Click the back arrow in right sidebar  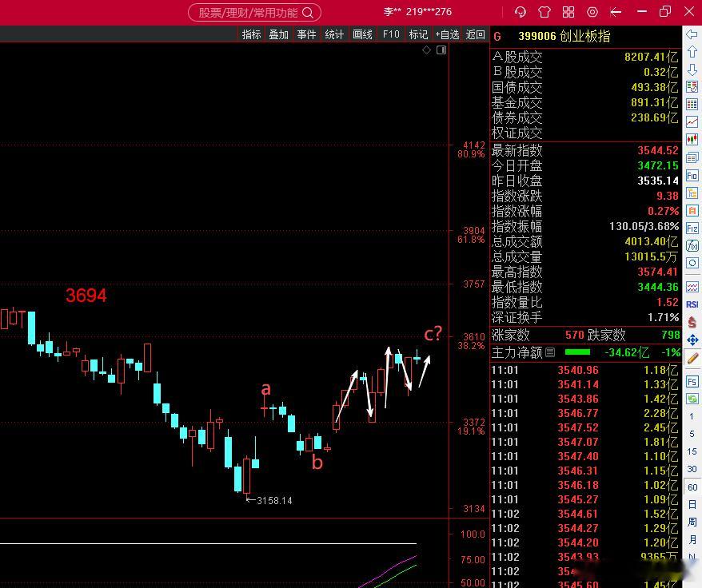(692, 34)
